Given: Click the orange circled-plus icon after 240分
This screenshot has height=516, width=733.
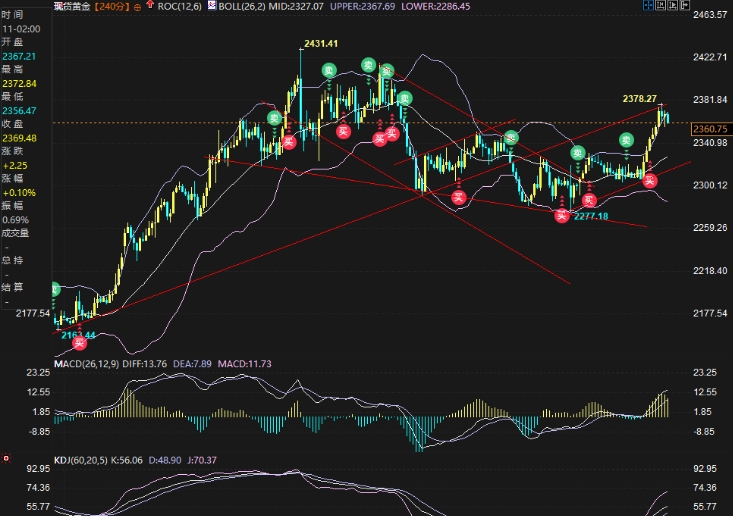Looking at the screenshot, I should pyautogui.click(x=137, y=7).
